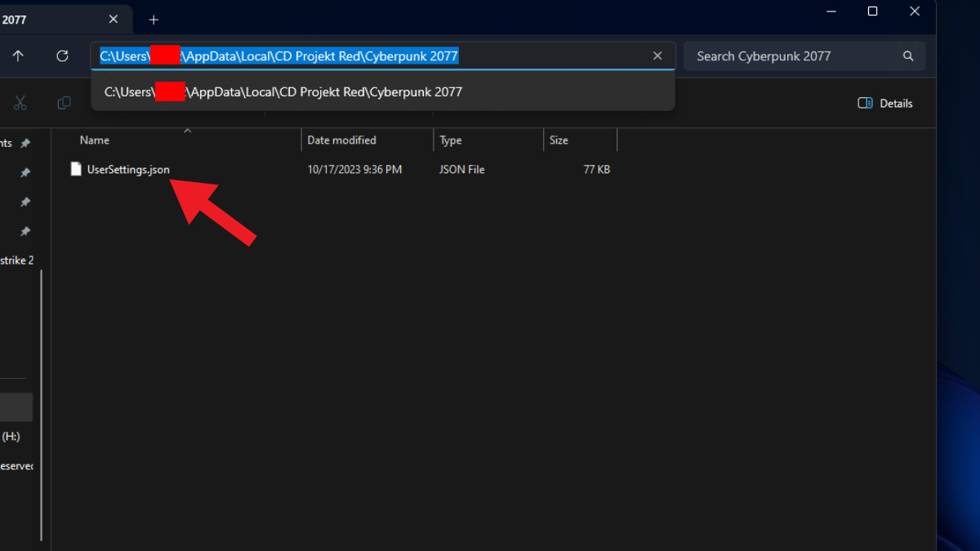Unpin the topmost pinned sidebar item
980x551 pixels.
point(25,142)
